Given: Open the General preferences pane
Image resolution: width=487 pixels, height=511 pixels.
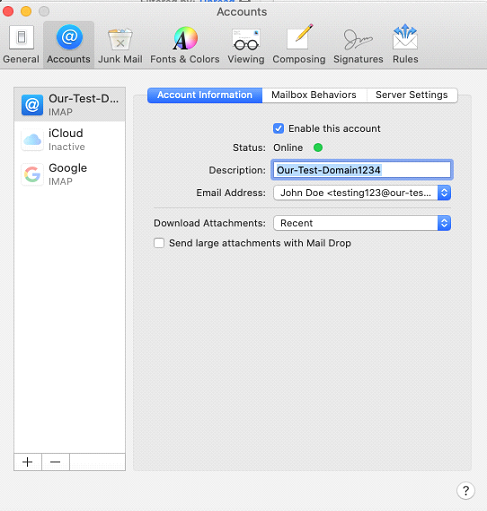Looking at the screenshot, I should coord(21,44).
